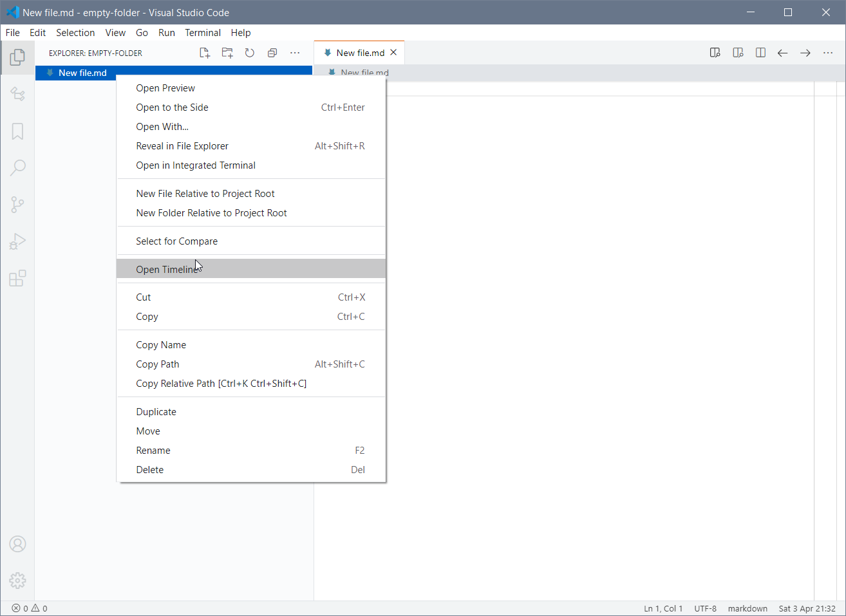The image size is (846, 616).
Task: Open the editor More Actions menu
Action: point(828,53)
